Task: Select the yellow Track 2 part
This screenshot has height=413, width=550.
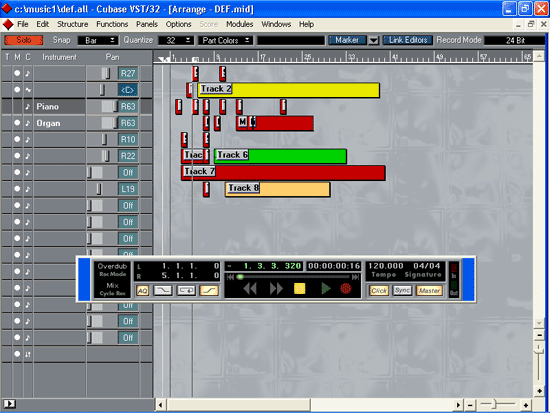Action: tap(288, 90)
